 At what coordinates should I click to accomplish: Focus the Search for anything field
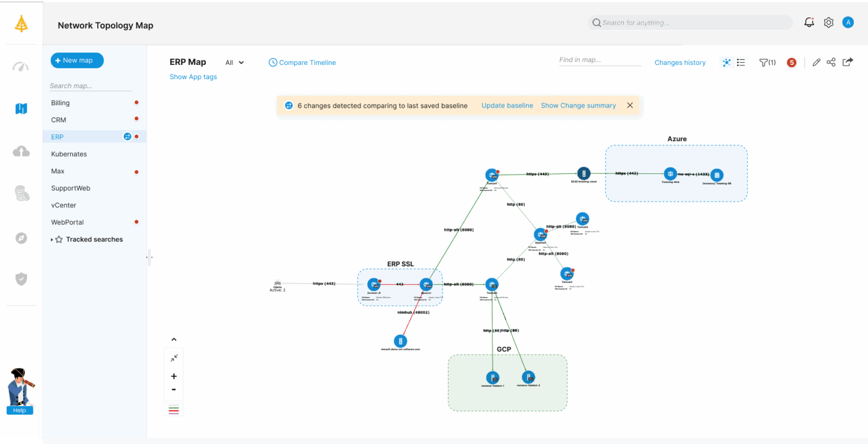(x=690, y=23)
